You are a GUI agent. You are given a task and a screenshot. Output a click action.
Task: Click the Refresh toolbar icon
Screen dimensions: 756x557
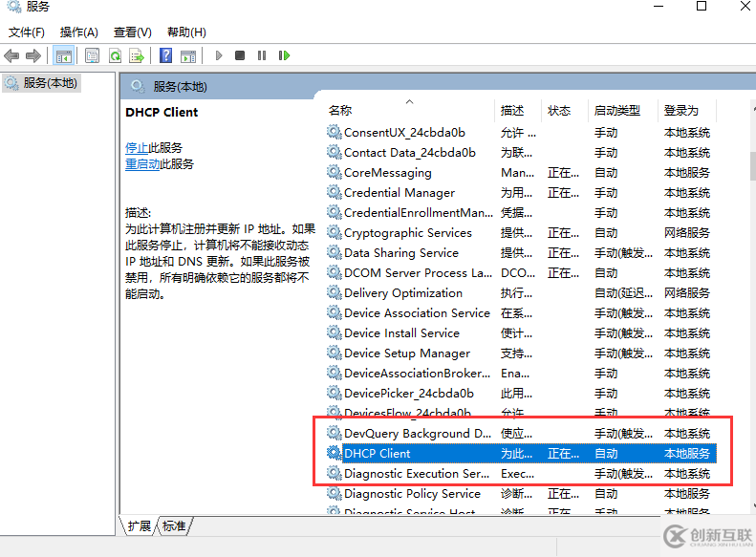(x=115, y=56)
